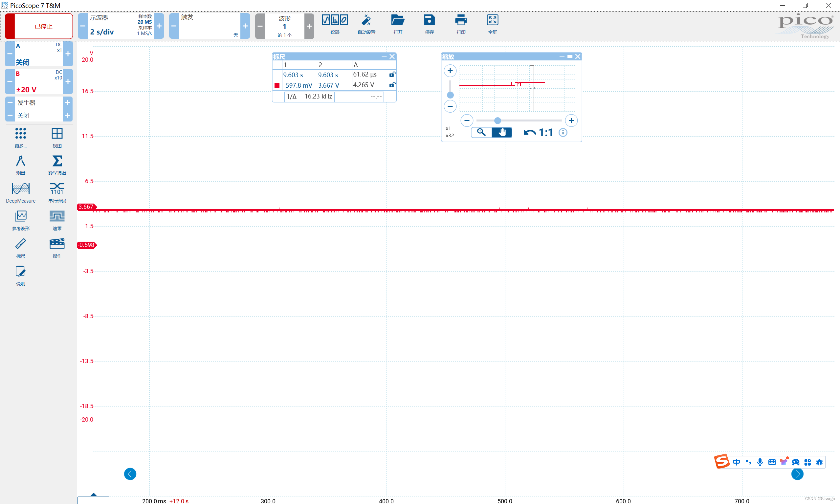Go to the previous waveform with the 波形 minus button
This screenshot has height=504, width=840.
260,26
